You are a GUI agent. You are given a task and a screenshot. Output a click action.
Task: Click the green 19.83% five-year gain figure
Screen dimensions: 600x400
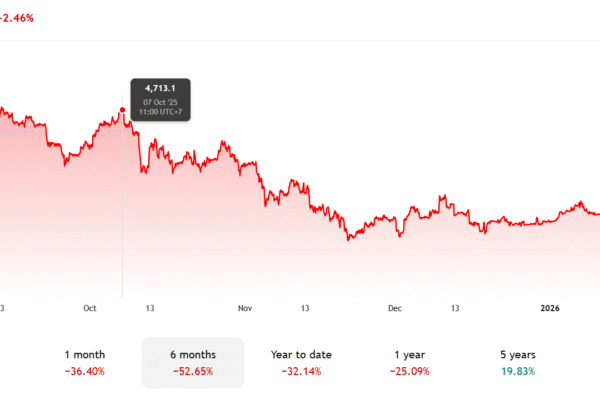click(x=517, y=371)
